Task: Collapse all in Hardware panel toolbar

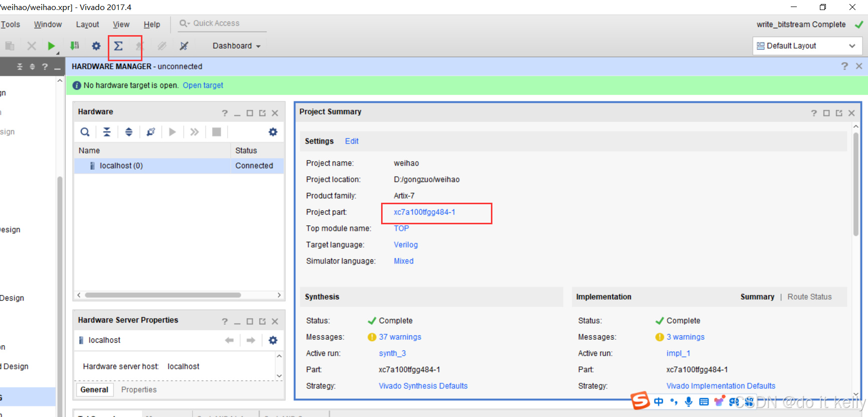Action: (107, 132)
